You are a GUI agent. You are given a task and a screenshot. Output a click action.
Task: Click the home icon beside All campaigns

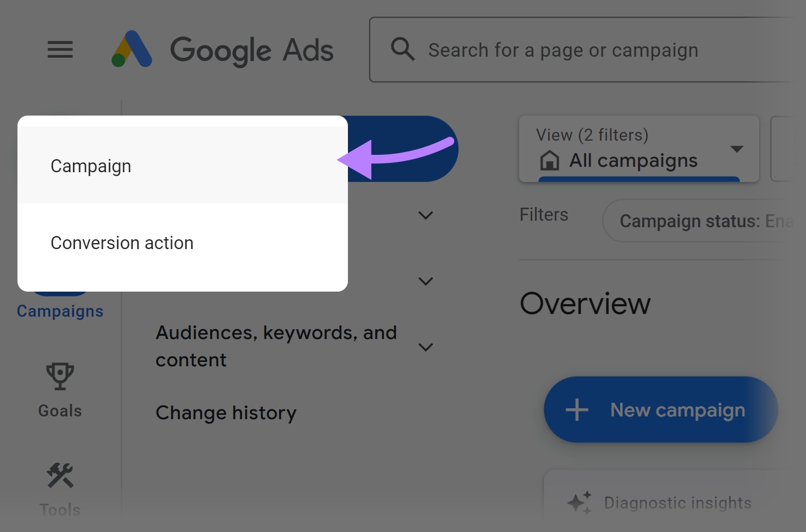(x=550, y=160)
